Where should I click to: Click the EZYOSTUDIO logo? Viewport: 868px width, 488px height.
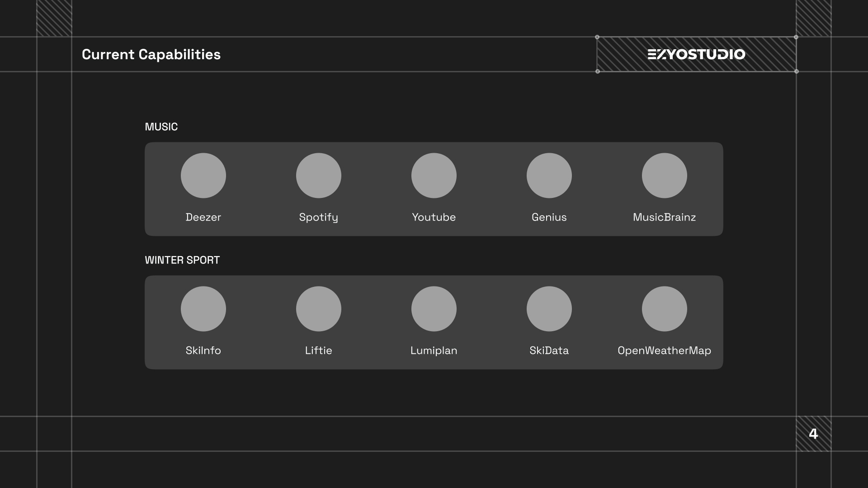[x=696, y=54]
